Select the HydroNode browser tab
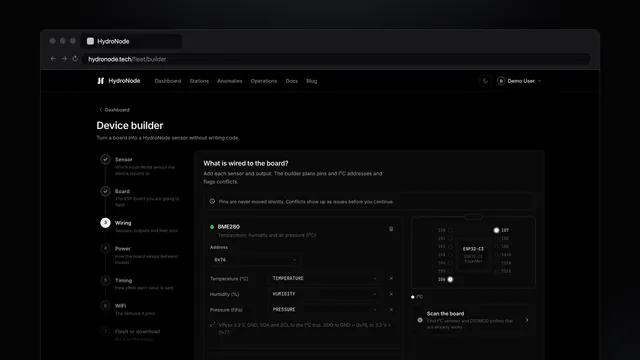Screen dimensions: 640x360 pos(132,41)
